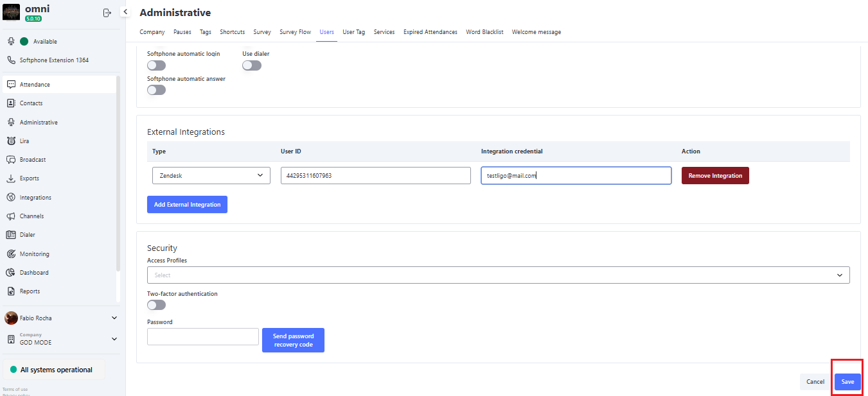Click the Channels megaphone icon
The width and height of the screenshot is (868, 396).
pyautogui.click(x=11, y=216)
